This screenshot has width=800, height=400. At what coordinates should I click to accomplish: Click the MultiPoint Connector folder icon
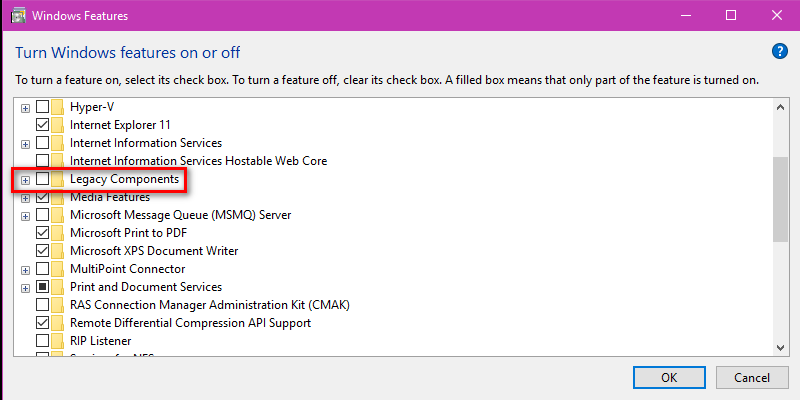pyautogui.click(x=58, y=269)
